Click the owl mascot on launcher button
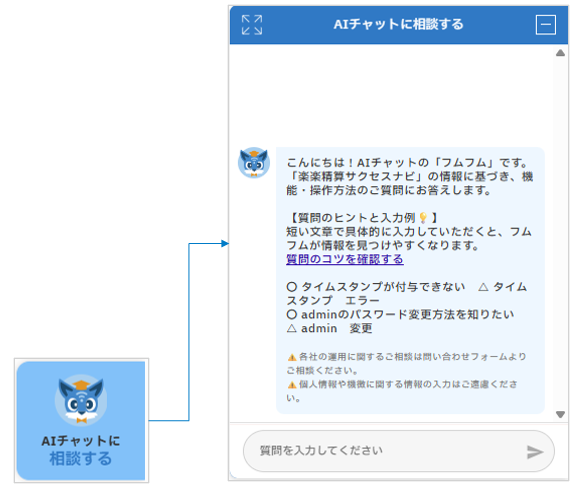The height and width of the screenshot is (489, 574). 81,400
